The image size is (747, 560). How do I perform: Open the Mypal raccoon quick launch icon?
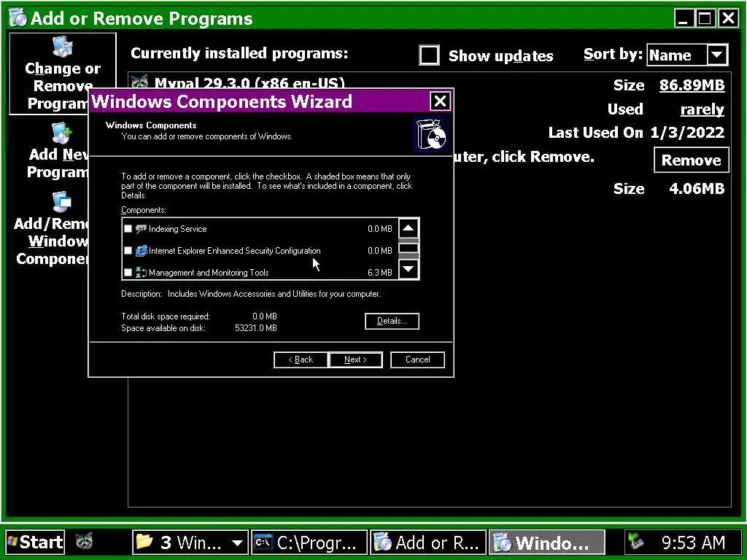click(x=84, y=542)
